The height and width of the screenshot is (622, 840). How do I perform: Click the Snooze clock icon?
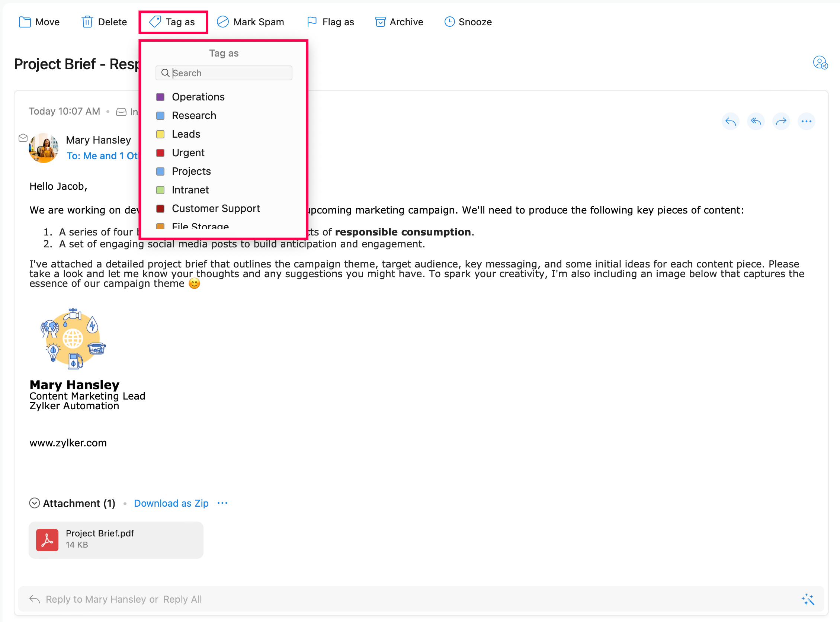449,22
